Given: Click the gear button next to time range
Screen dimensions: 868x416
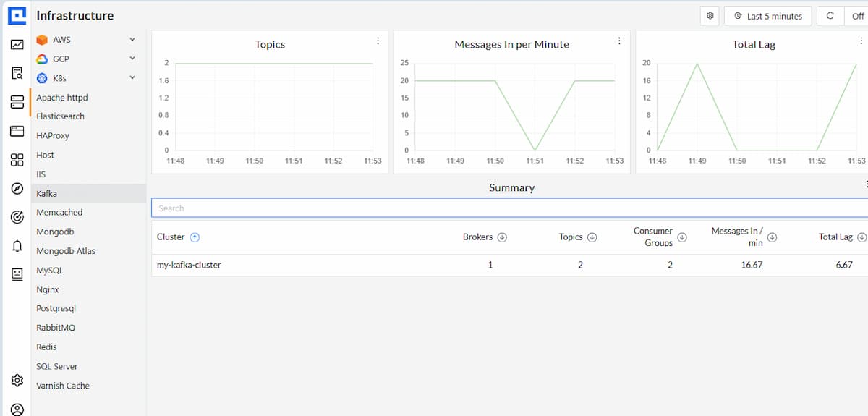Looking at the screenshot, I should (710, 16).
